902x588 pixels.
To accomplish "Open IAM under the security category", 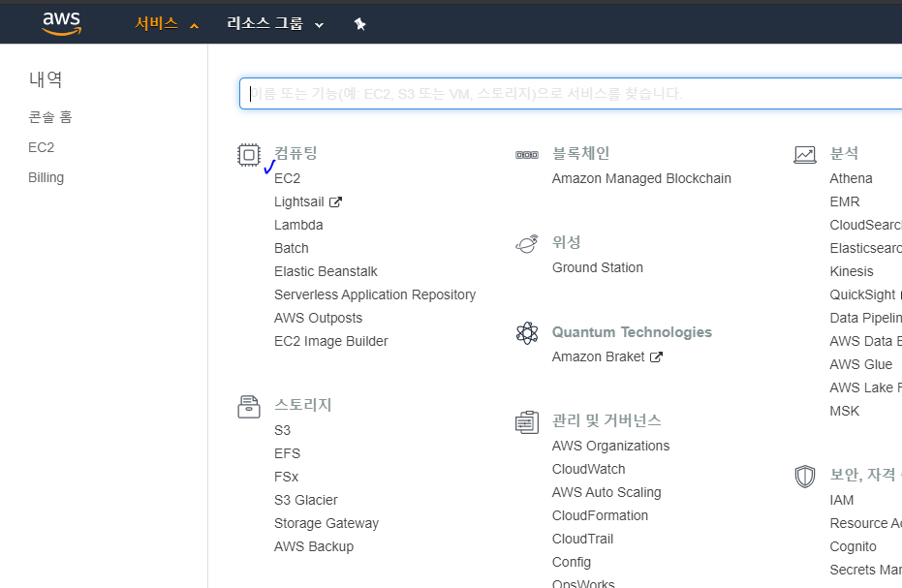I will pos(841,500).
